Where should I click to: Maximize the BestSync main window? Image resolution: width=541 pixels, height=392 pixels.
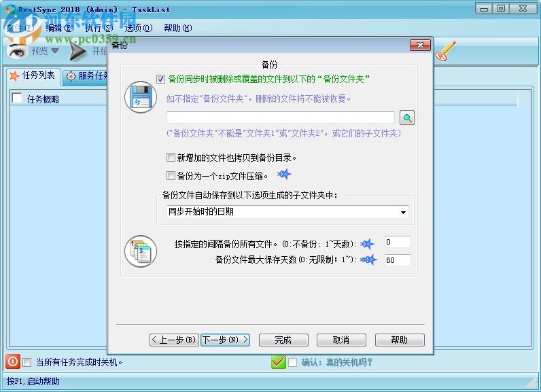point(501,8)
